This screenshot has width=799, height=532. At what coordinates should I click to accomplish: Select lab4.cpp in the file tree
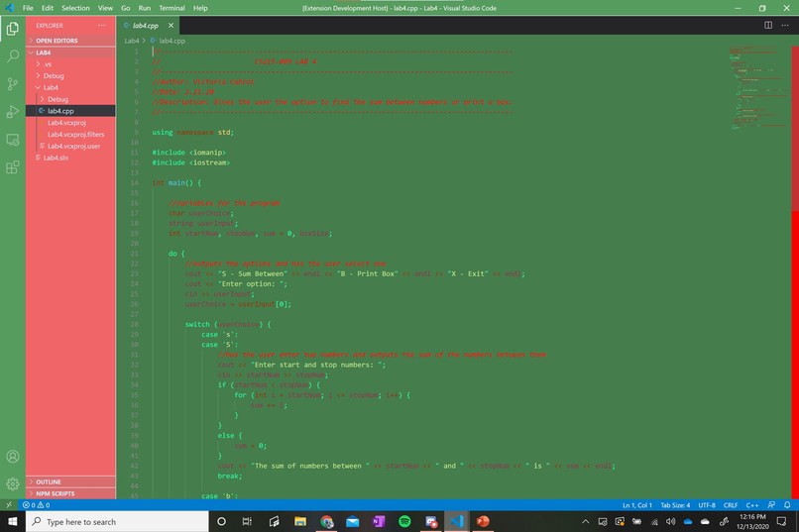click(x=70, y=111)
